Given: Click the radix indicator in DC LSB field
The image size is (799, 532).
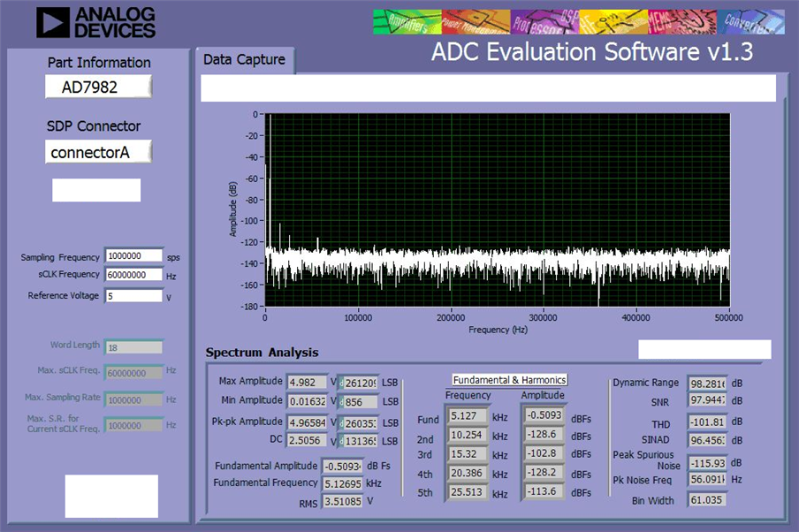Looking at the screenshot, I should [x=341, y=441].
